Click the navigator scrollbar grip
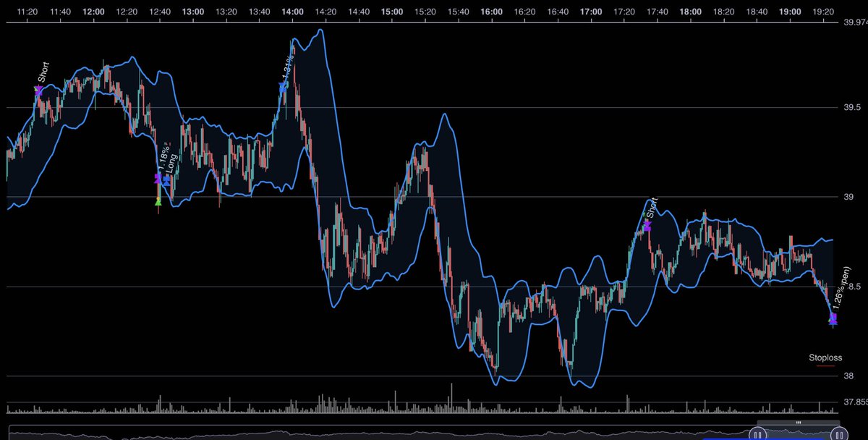The image size is (868, 440). (799, 422)
